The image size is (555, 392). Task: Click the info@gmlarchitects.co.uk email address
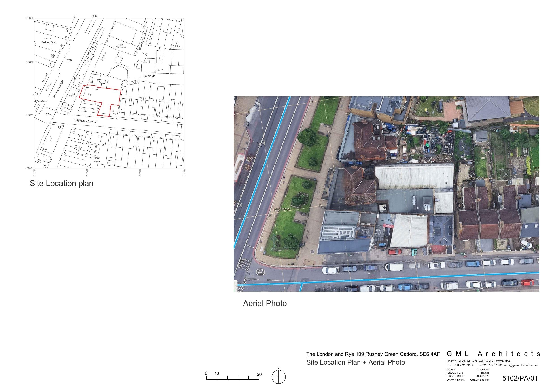[x=521, y=365]
